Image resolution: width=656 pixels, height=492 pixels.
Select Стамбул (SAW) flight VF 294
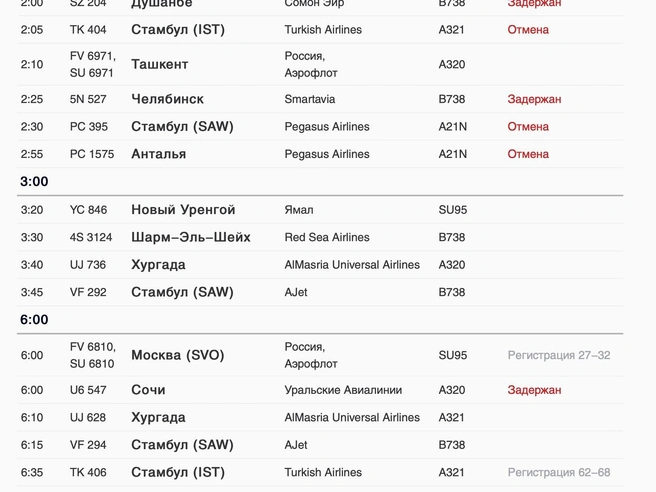tap(320, 445)
